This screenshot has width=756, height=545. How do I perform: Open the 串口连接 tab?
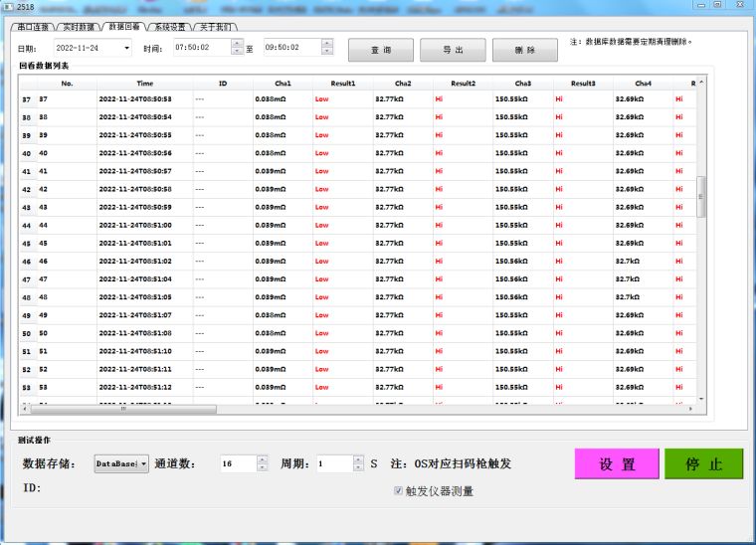(x=32, y=27)
